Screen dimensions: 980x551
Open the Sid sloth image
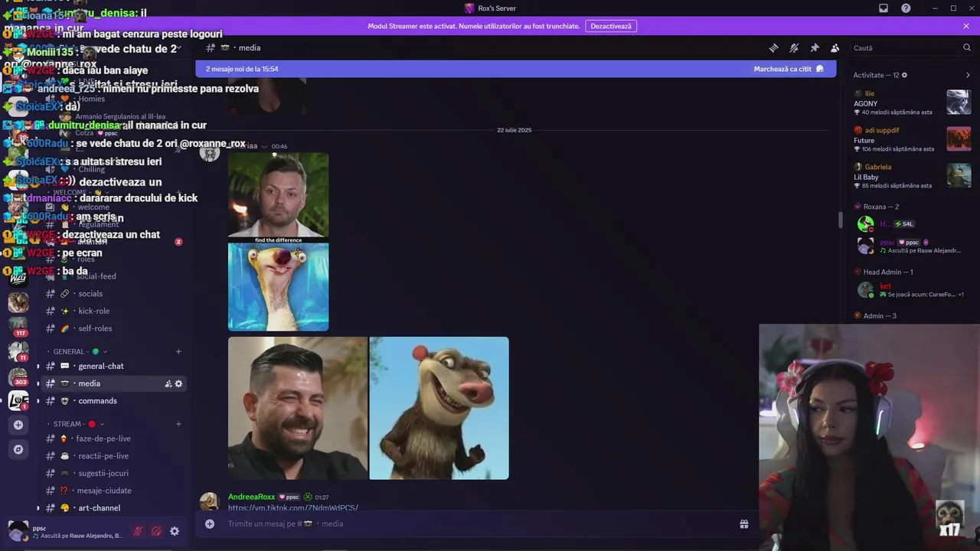[279, 287]
